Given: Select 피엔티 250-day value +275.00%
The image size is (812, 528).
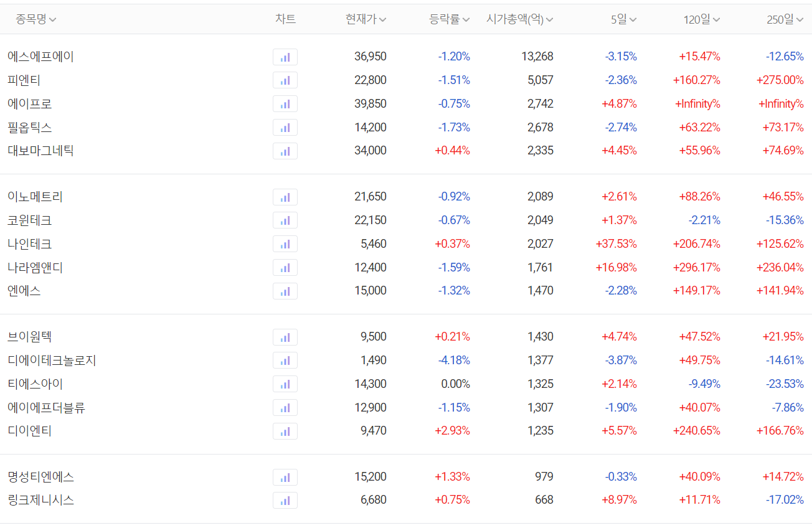Looking at the screenshot, I should click(780, 80).
